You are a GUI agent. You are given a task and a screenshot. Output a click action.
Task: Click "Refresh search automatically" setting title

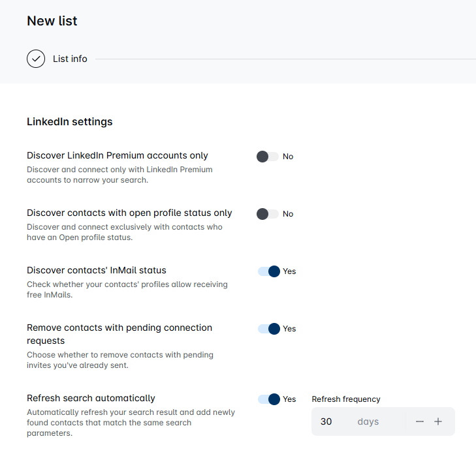click(x=91, y=398)
